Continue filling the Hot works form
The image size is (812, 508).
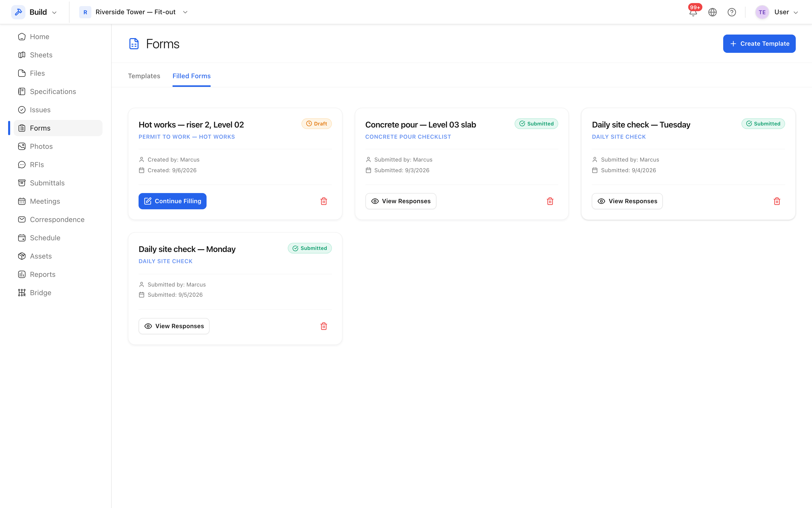click(x=173, y=201)
